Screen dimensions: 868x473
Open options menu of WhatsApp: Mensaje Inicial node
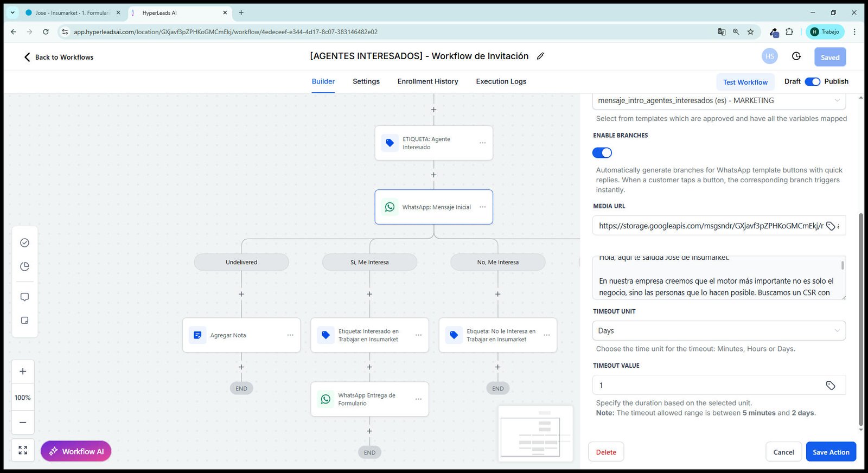(482, 207)
